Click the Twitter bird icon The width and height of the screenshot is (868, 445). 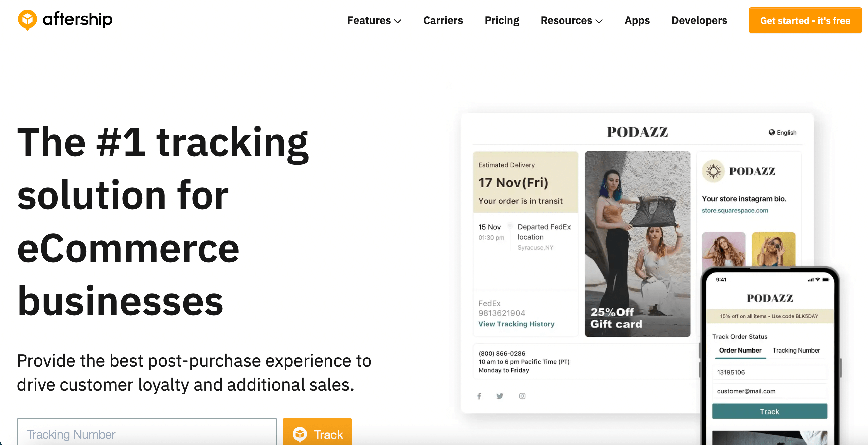500,396
